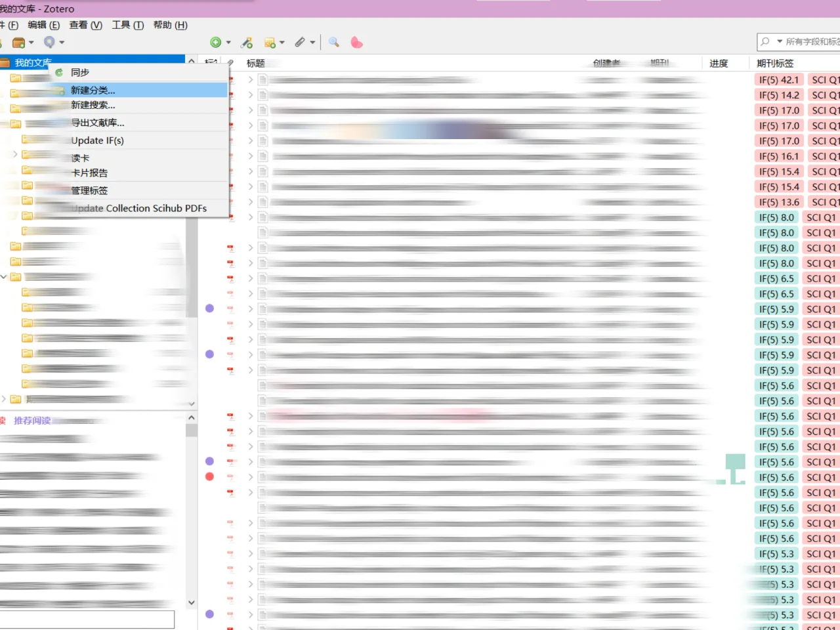Open the 帮助 (H) menu
840x630 pixels.
click(x=171, y=25)
